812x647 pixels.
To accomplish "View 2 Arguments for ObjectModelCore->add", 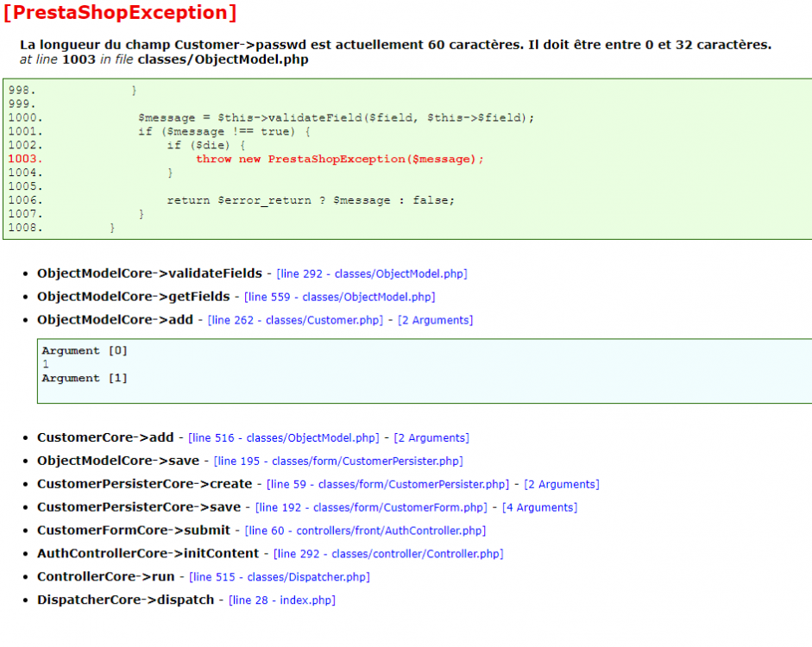I will click(x=436, y=319).
